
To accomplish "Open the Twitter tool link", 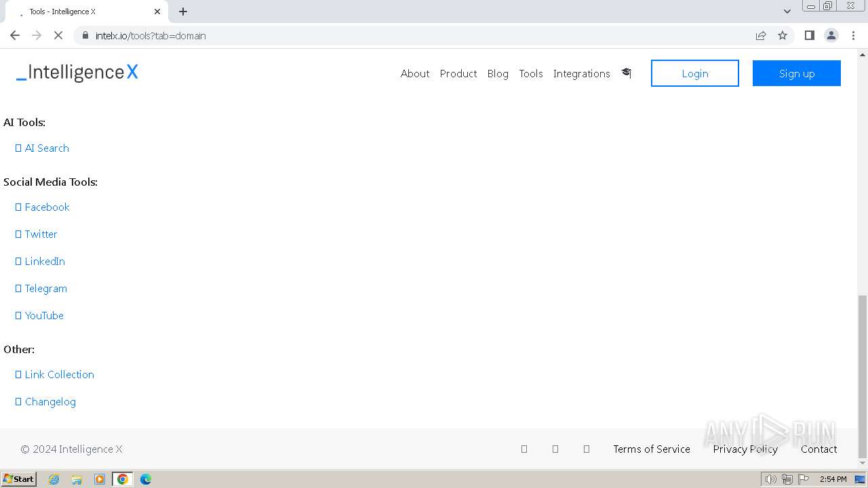I will (36, 234).
